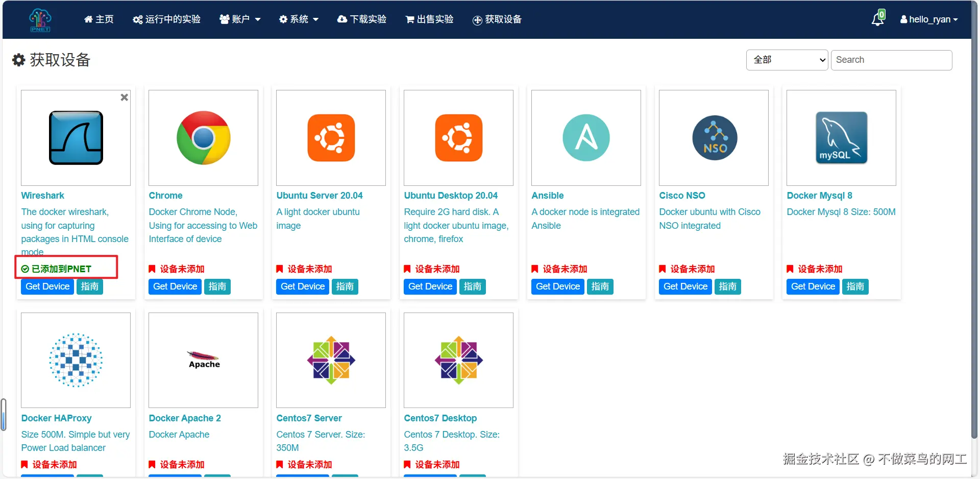Image resolution: width=980 pixels, height=479 pixels.
Task: Click Get Device for Wireshark
Action: tap(47, 286)
